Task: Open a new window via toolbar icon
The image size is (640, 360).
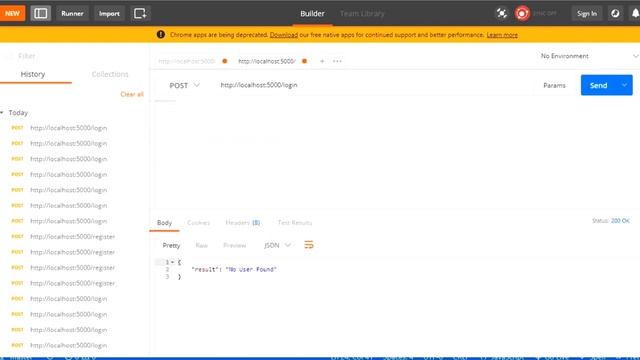Action: (140, 13)
